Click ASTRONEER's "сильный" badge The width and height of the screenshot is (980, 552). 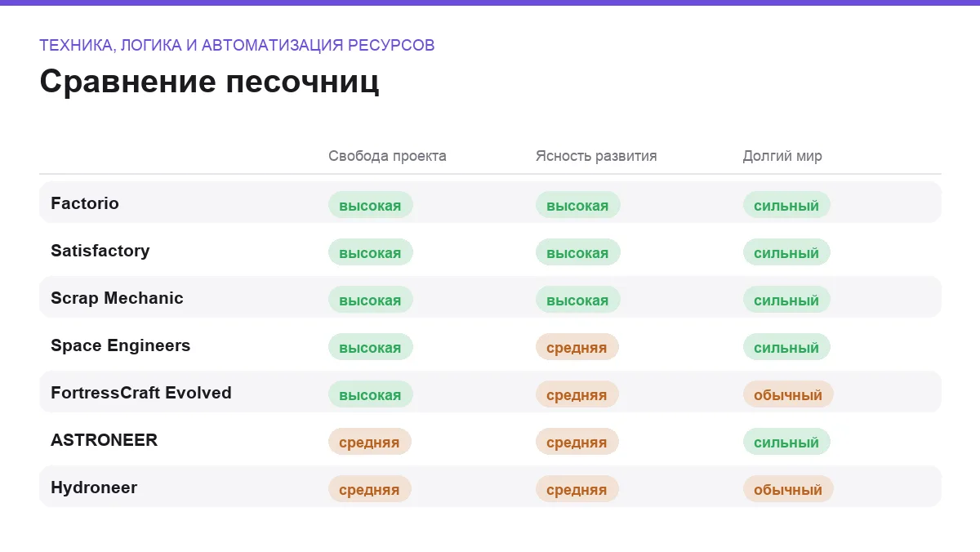click(786, 442)
